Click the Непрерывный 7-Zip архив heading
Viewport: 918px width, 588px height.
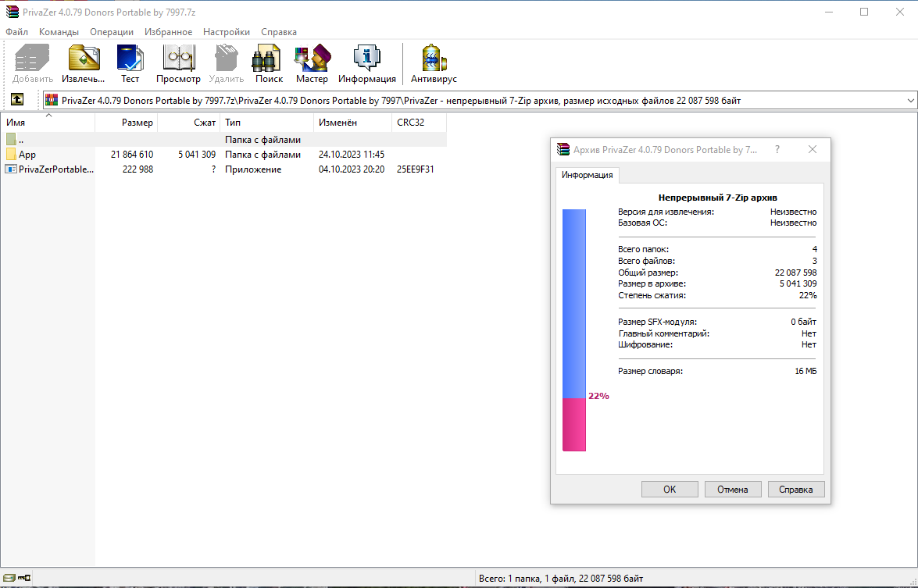click(717, 198)
